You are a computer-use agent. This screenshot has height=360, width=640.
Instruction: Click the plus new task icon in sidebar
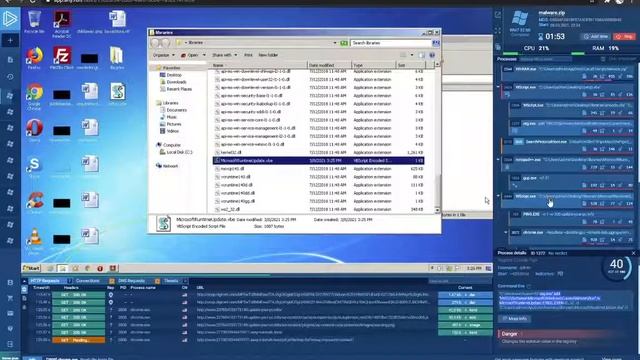(x=10, y=40)
